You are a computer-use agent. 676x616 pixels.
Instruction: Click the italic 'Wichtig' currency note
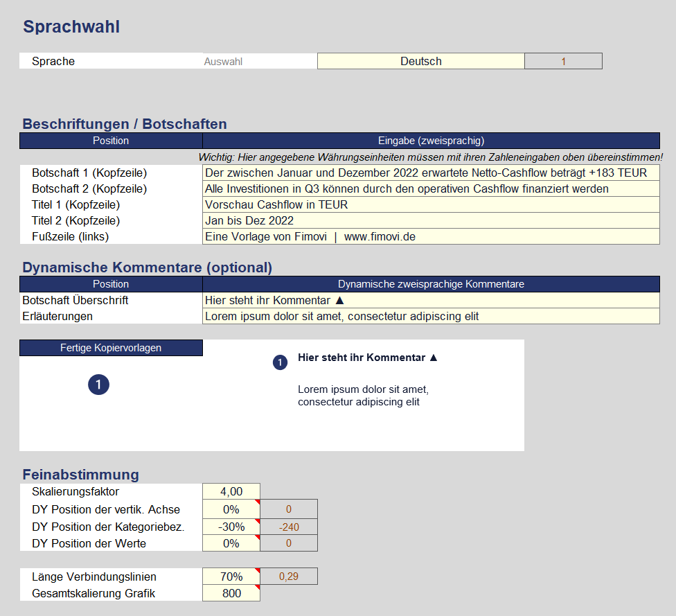pyautogui.click(x=431, y=157)
